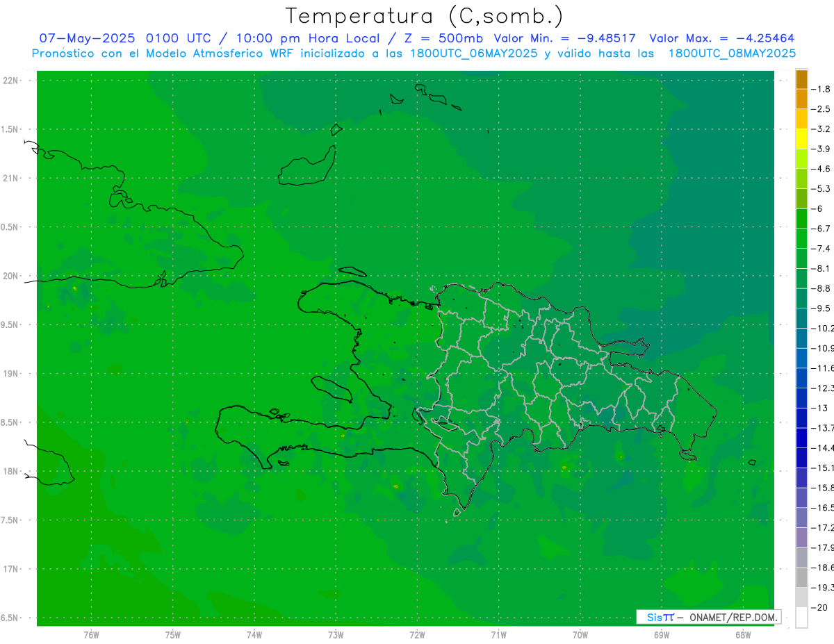834x644 pixels.
Task: Click the "69W" longitude label
Action: [x=662, y=634]
